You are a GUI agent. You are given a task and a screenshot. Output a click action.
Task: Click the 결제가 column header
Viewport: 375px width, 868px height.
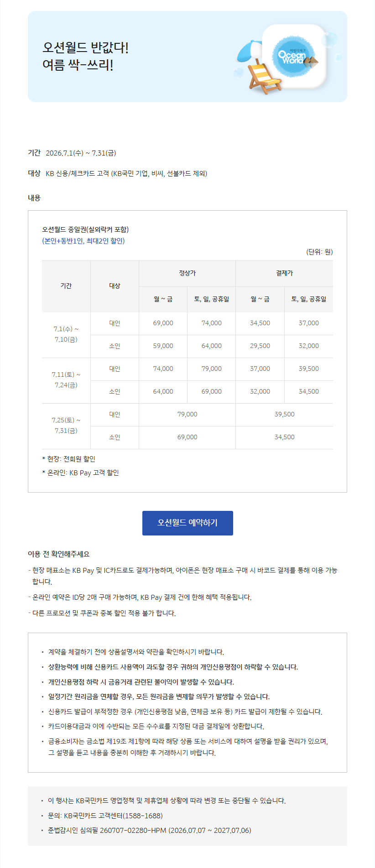click(x=284, y=273)
